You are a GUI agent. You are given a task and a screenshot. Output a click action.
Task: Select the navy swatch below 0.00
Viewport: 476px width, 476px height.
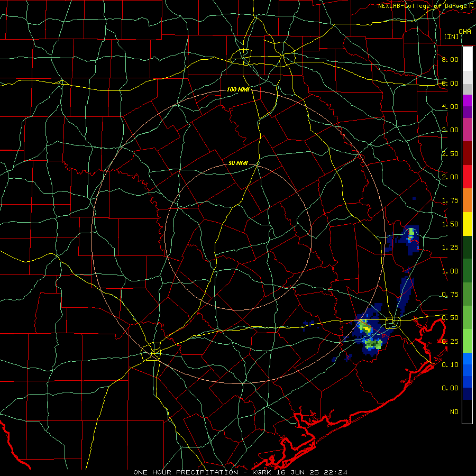click(467, 394)
